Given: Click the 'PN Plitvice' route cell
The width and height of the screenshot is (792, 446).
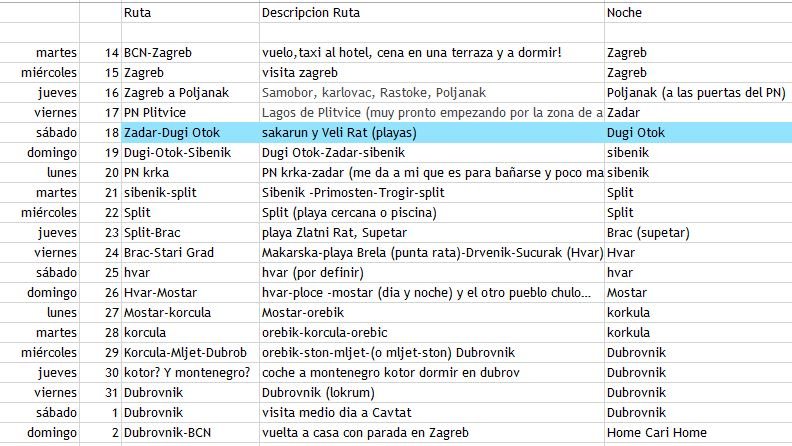Looking at the screenshot, I should (190, 113).
